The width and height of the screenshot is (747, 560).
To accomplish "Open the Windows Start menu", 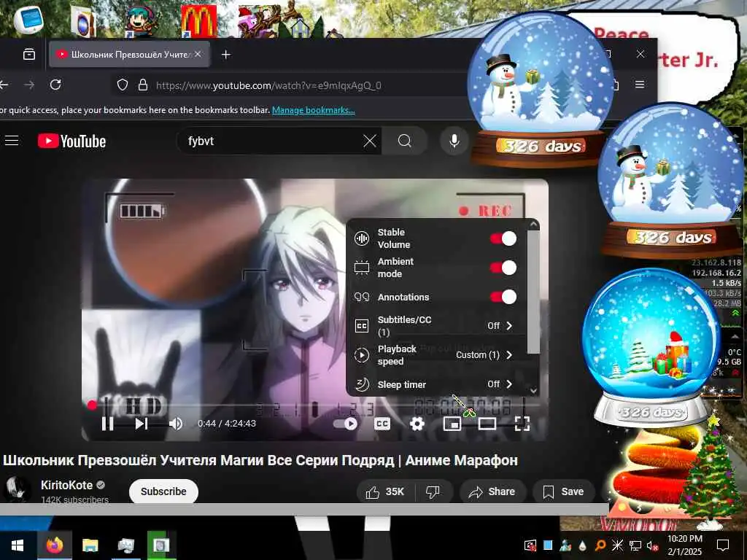I will (x=18, y=545).
